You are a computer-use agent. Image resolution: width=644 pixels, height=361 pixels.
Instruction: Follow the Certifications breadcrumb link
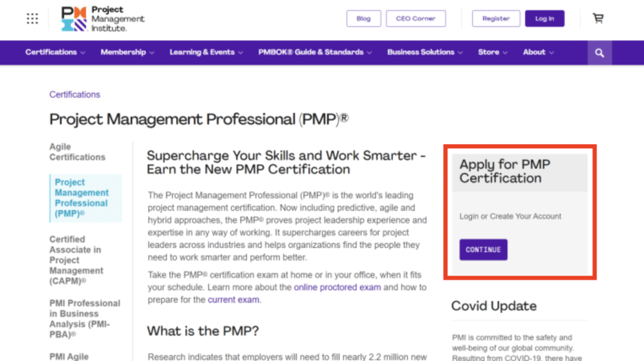pyautogui.click(x=75, y=94)
